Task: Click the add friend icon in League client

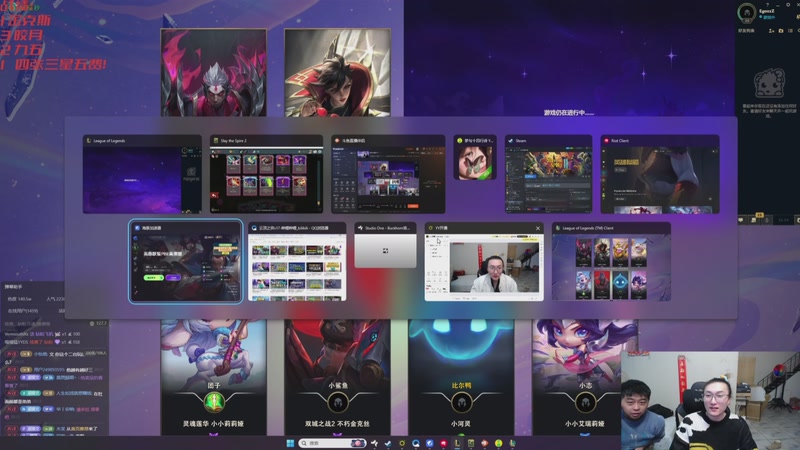Action: click(x=771, y=31)
